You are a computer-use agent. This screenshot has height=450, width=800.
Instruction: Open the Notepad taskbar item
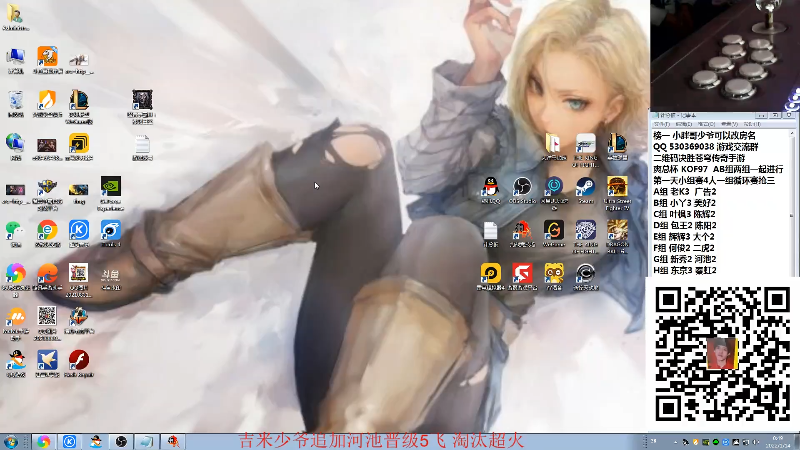[x=147, y=441]
